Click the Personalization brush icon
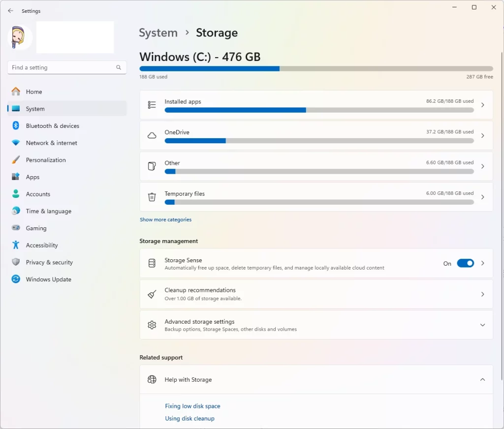 16,159
